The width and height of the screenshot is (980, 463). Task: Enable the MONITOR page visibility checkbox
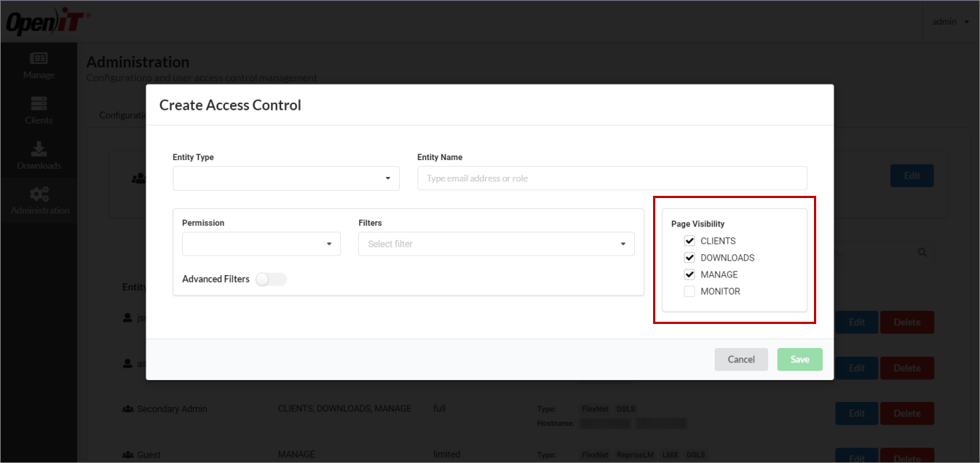coord(689,290)
